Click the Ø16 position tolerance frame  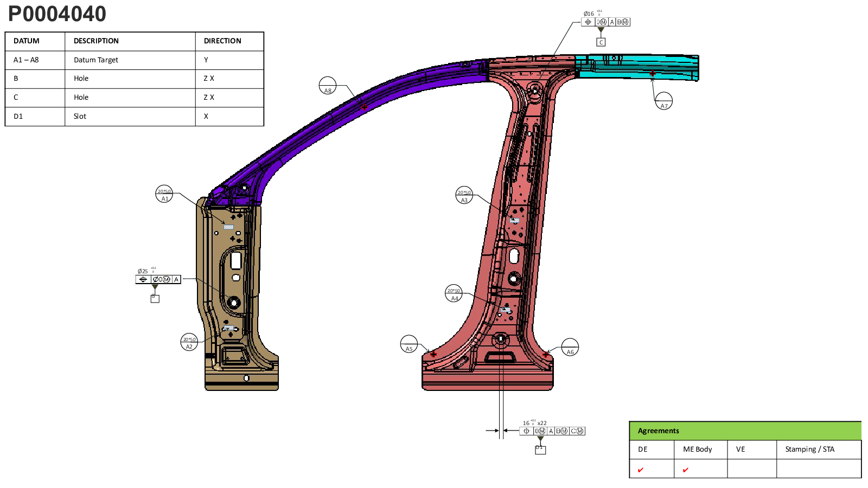605,22
